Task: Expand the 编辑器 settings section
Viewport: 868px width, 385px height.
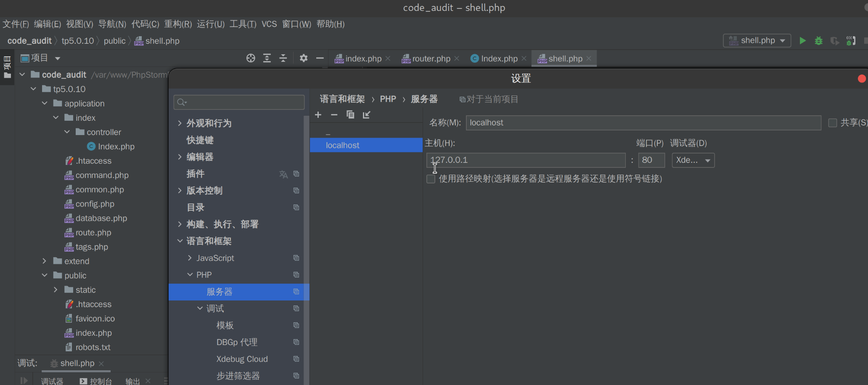Action: coord(180,157)
